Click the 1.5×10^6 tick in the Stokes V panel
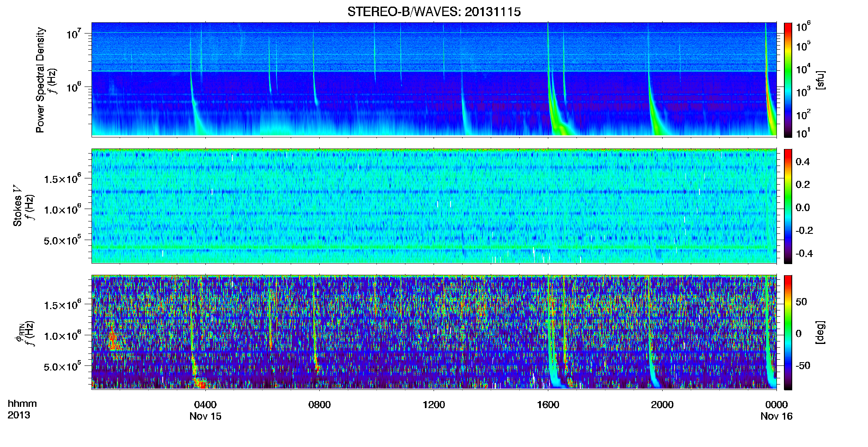The image size is (868, 447). pyautogui.click(x=63, y=179)
